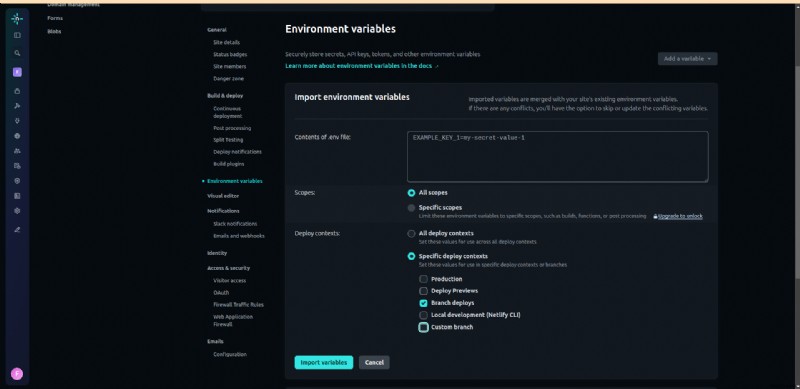Viewport: 800px width, 389px height.
Task: Select Specific deploy contexts radio
Action: (411, 256)
